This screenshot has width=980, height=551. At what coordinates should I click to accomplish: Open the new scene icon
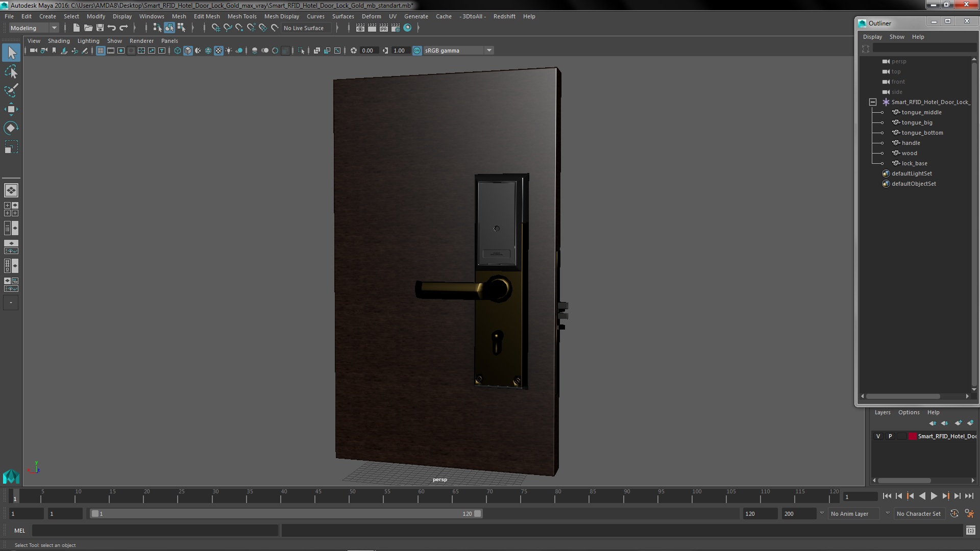[x=76, y=28]
